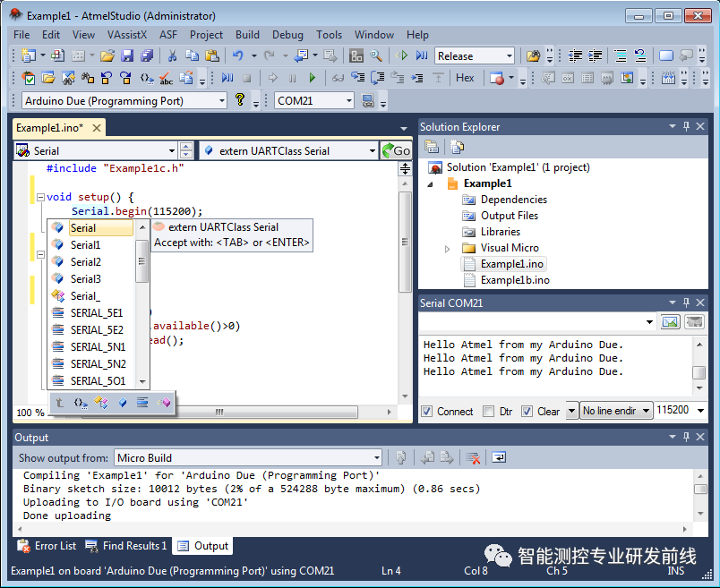Image resolution: width=720 pixels, height=588 pixels.
Task: Open the ASF menu
Action: point(168,35)
